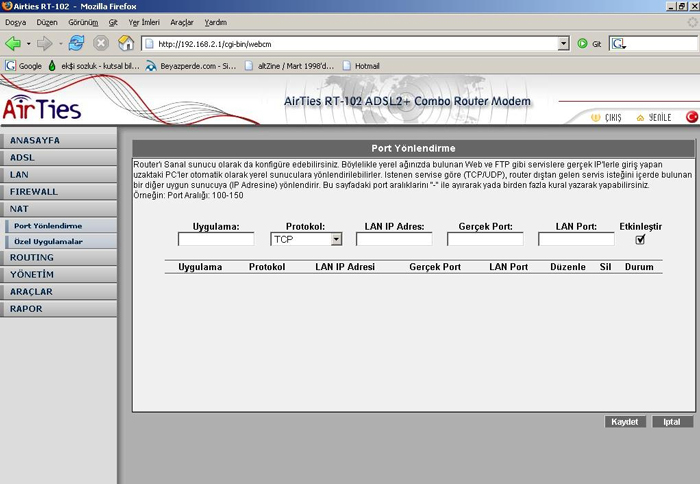Open the RAPOR sidebar section
700x484 pixels.
coord(59,309)
